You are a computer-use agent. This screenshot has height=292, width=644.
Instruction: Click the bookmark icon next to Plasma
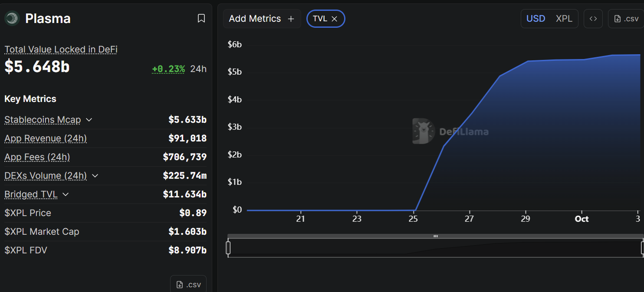point(201,18)
